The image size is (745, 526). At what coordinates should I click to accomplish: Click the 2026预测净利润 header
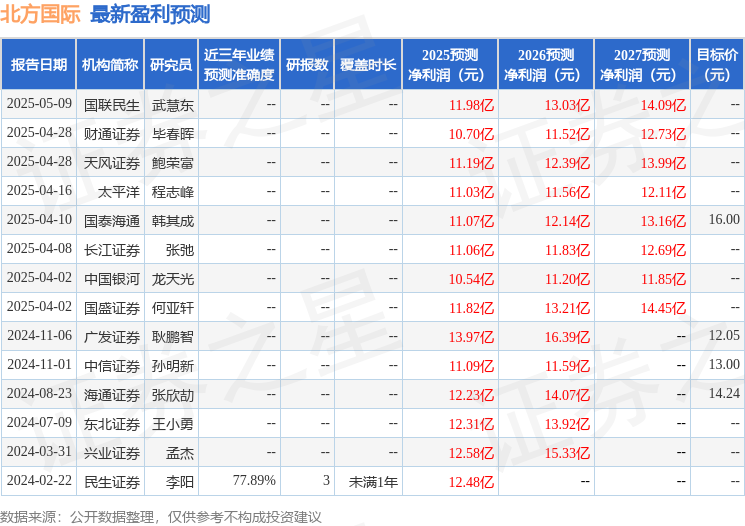(x=546, y=65)
